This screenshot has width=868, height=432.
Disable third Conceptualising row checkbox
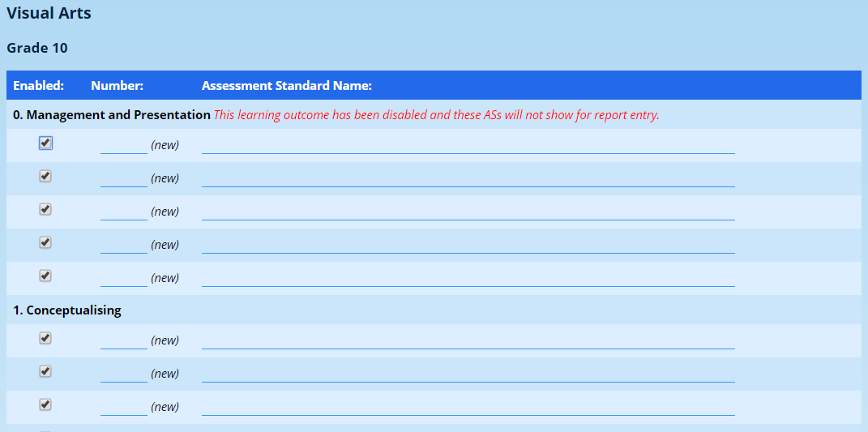coord(45,404)
